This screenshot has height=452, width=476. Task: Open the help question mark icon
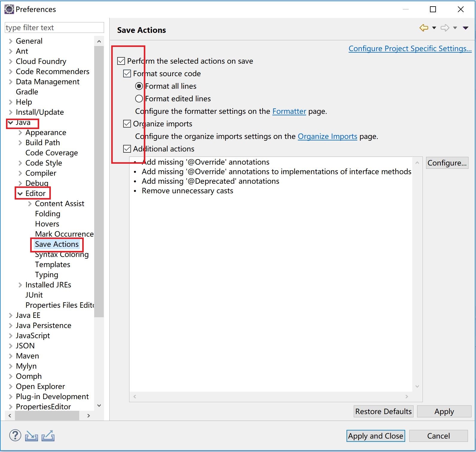pos(15,436)
